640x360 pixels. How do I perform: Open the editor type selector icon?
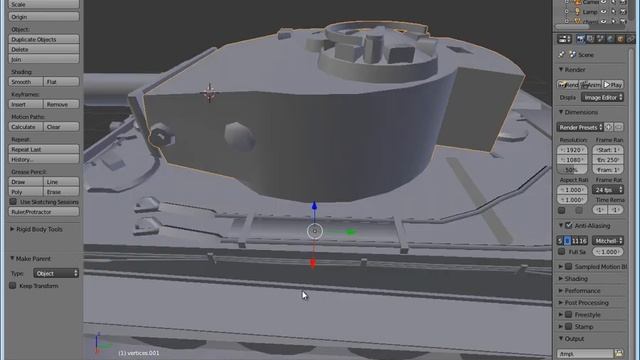(x=564, y=39)
